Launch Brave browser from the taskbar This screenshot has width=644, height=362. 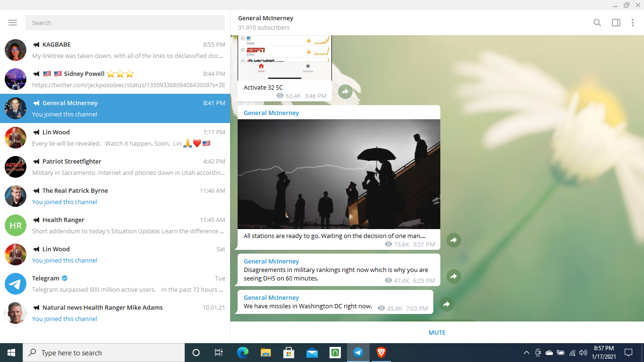[x=381, y=352]
